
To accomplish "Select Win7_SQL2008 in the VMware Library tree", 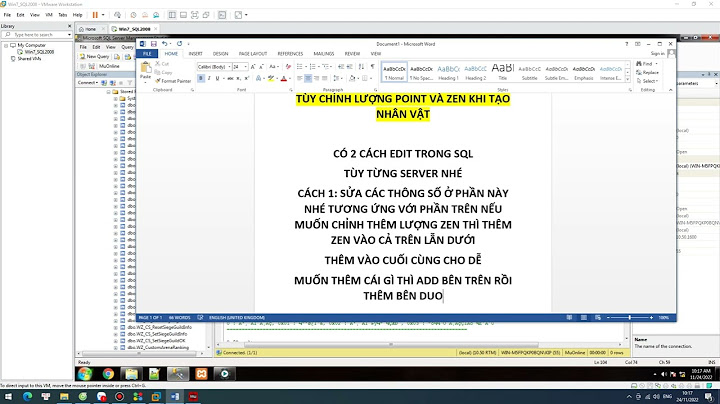I will (x=36, y=52).
